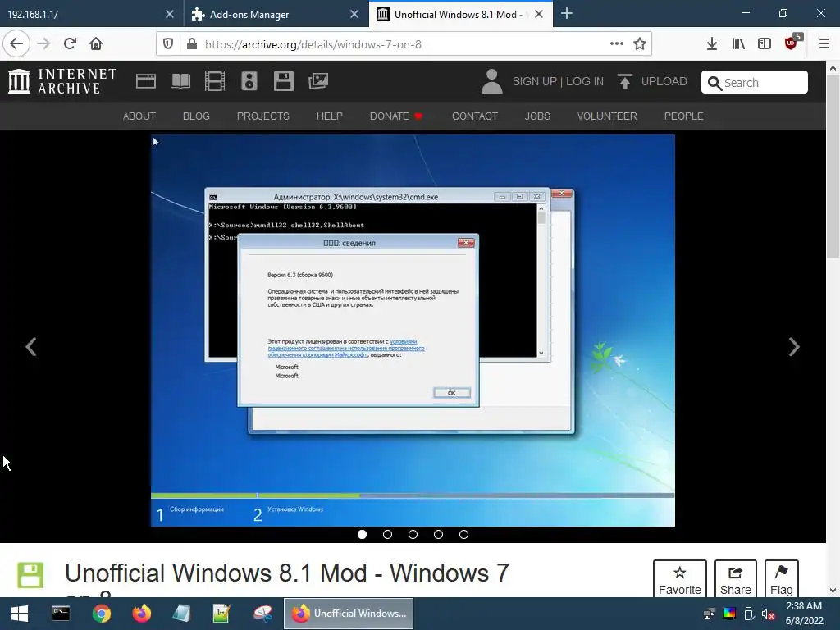Image resolution: width=840 pixels, height=630 pixels.
Task: Open the ABOUT menu item
Action: (139, 116)
